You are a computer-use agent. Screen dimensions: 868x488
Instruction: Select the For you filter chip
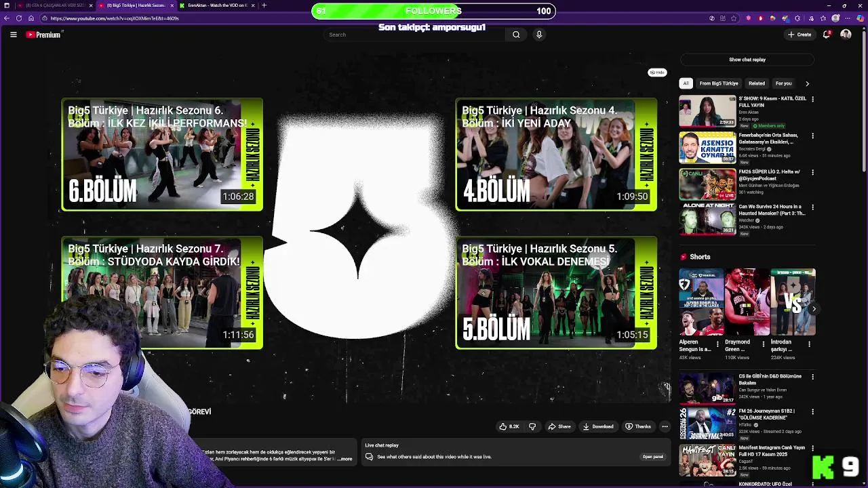point(783,83)
